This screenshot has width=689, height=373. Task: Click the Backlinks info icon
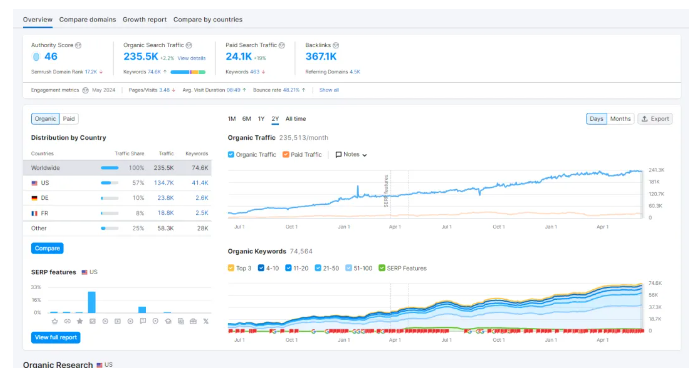[336, 45]
